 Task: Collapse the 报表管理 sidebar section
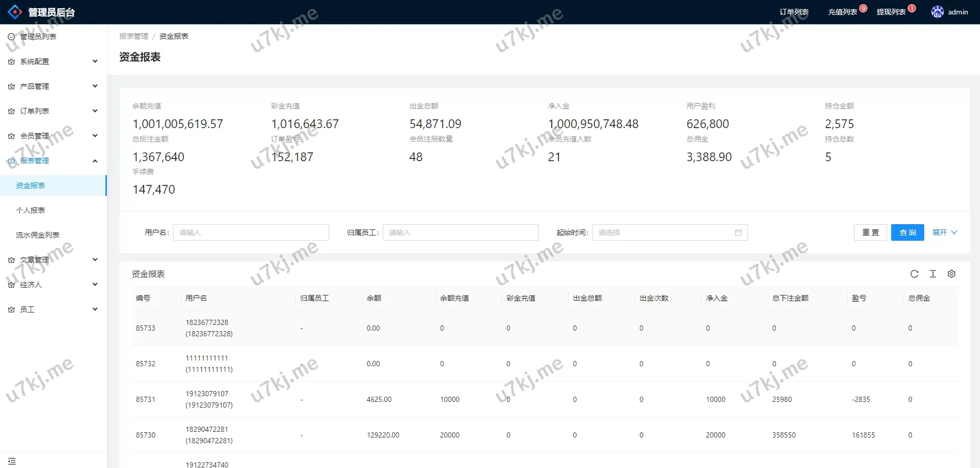[x=53, y=161]
